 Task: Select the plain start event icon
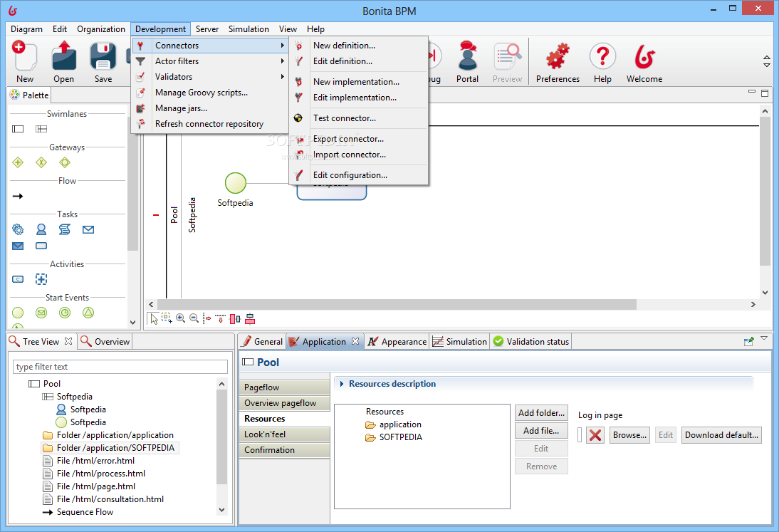click(18, 313)
